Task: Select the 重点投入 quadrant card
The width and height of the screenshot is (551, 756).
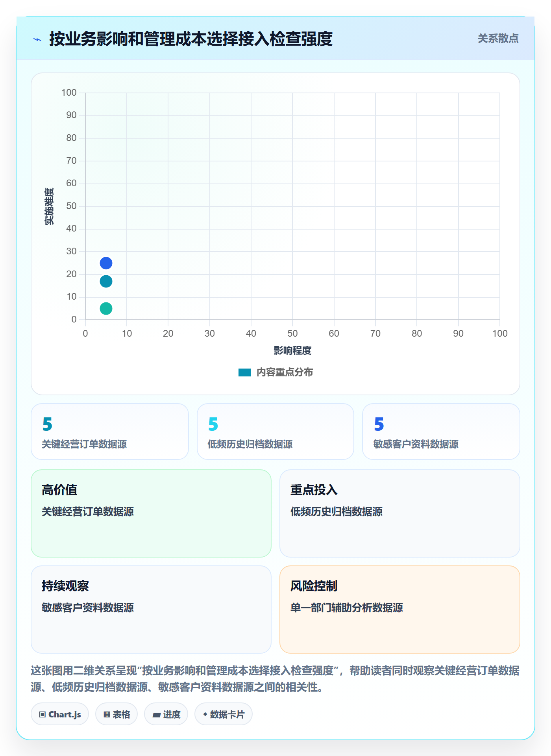Action: tap(400, 513)
